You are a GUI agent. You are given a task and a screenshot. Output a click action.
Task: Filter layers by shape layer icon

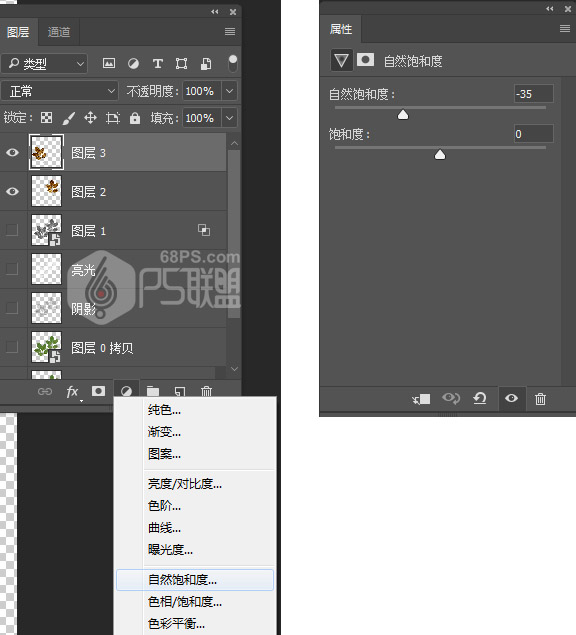pyautogui.click(x=181, y=64)
